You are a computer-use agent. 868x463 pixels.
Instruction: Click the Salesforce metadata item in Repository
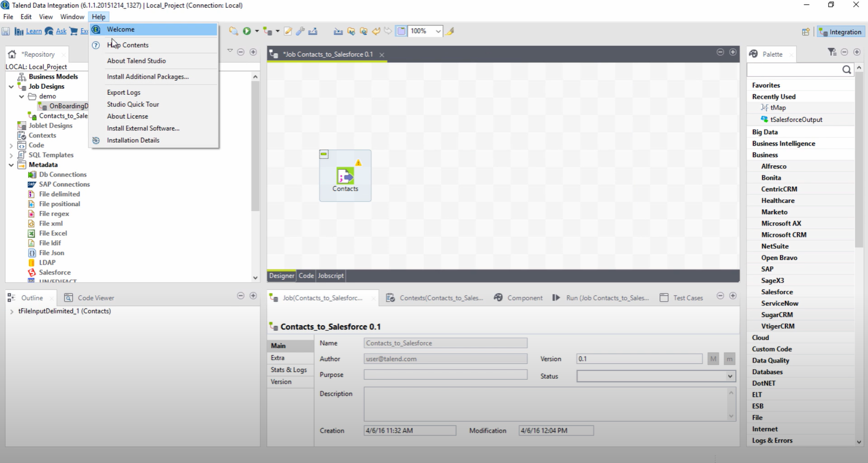coord(55,272)
